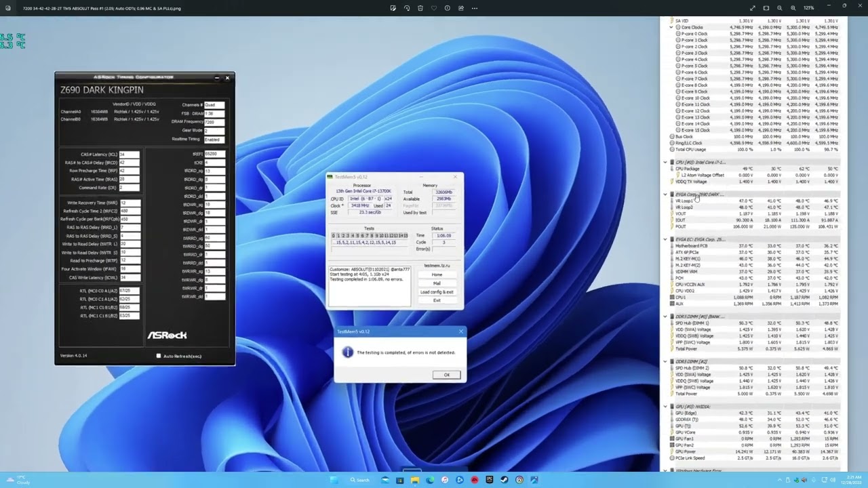The width and height of the screenshot is (868, 488).
Task: Open the edit image icon in Photos toolbar
Action: (x=393, y=8)
